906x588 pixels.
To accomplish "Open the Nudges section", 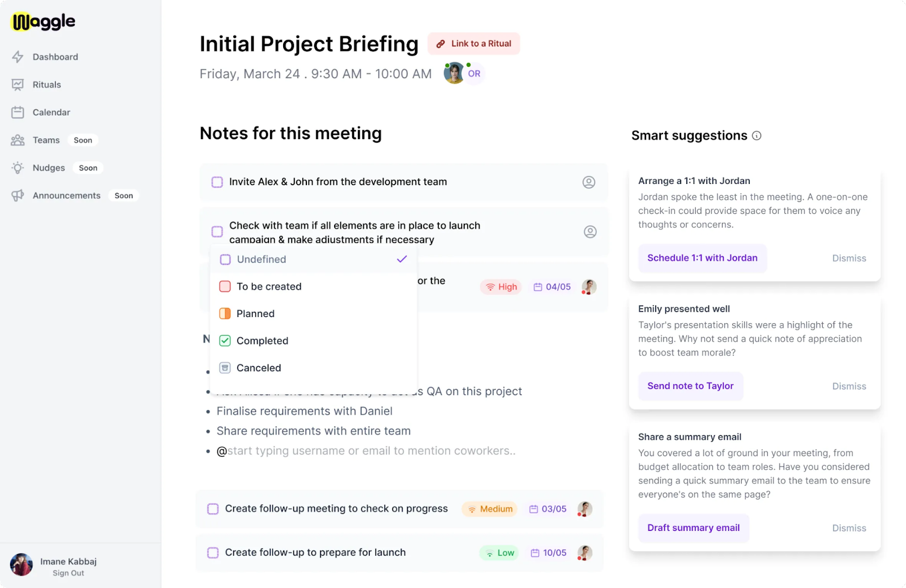I will tap(49, 168).
